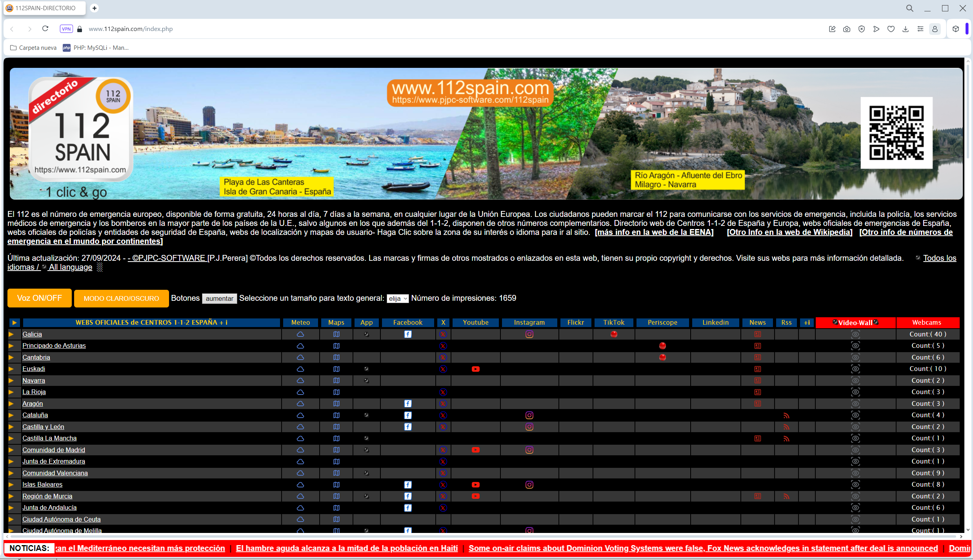The height and width of the screenshot is (560, 973).
Task: Reload the page with the browser refresh icon
Action: click(45, 29)
